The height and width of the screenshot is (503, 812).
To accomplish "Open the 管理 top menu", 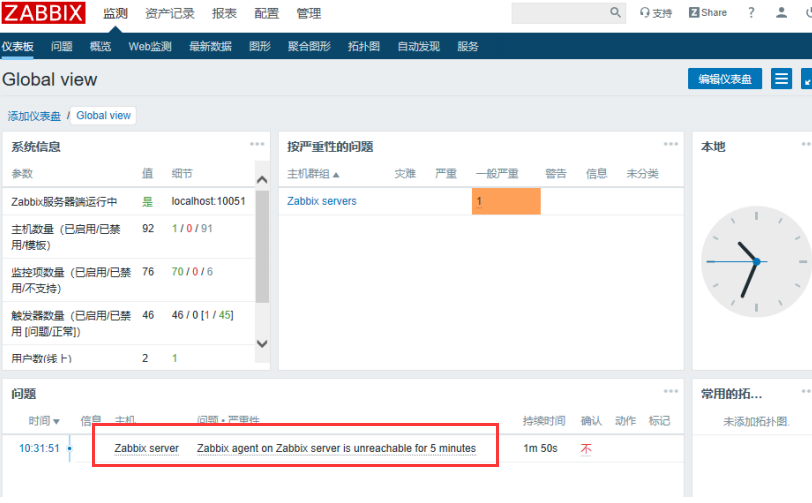I will [x=309, y=13].
